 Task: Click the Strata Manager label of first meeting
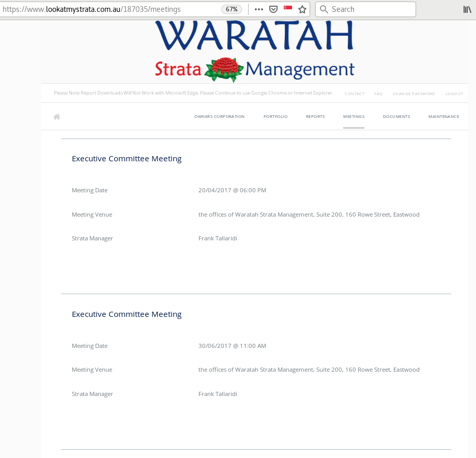point(93,239)
